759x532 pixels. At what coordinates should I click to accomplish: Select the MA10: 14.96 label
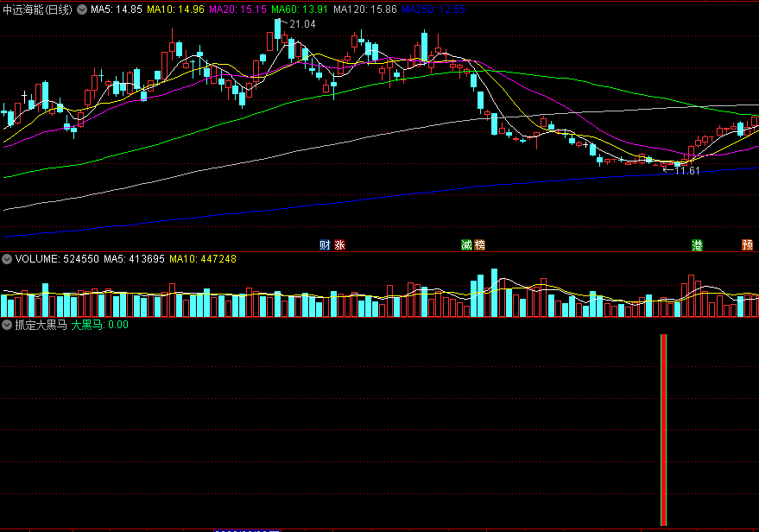coord(175,9)
